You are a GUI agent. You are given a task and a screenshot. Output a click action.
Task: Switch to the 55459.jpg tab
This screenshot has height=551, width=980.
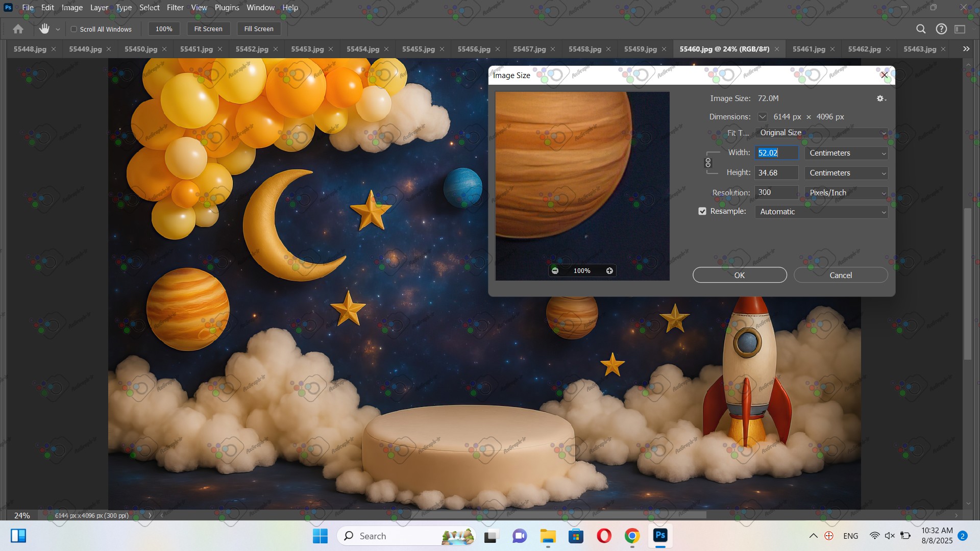click(x=640, y=49)
